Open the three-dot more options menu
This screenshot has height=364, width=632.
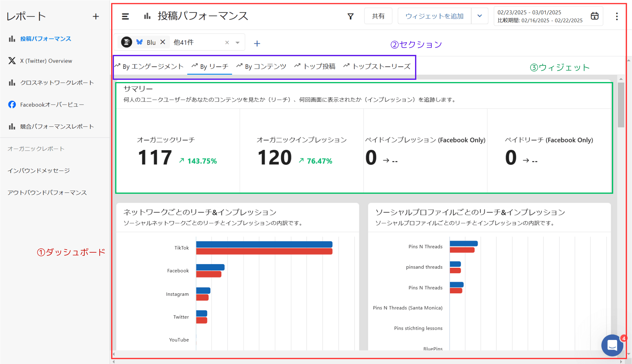point(617,16)
